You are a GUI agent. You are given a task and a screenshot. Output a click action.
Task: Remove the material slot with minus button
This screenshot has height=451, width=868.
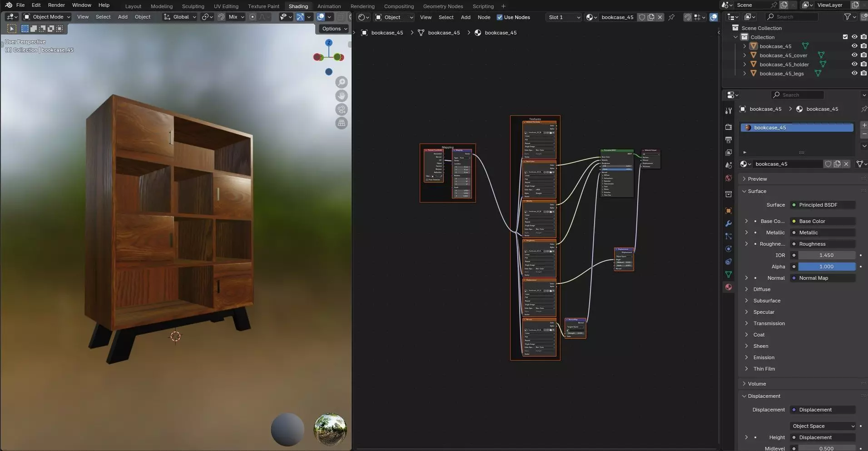[x=864, y=134]
